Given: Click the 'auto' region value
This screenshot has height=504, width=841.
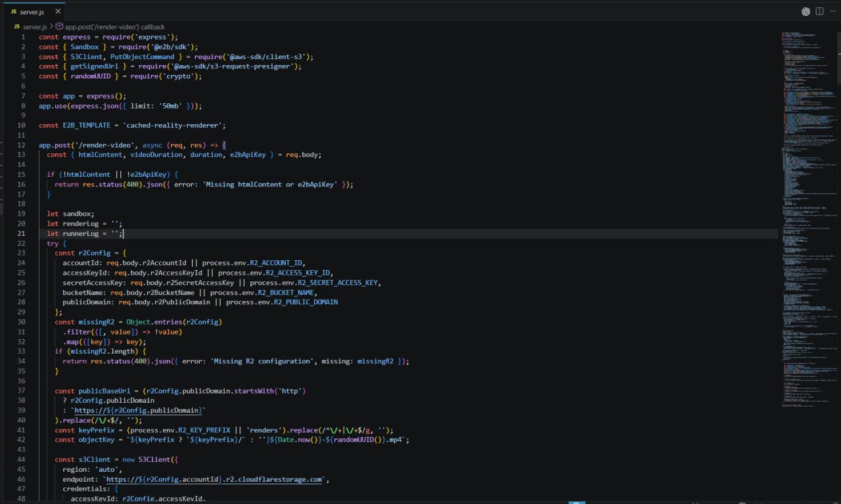Looking at the screenshot, I should [x=108, y=470].
